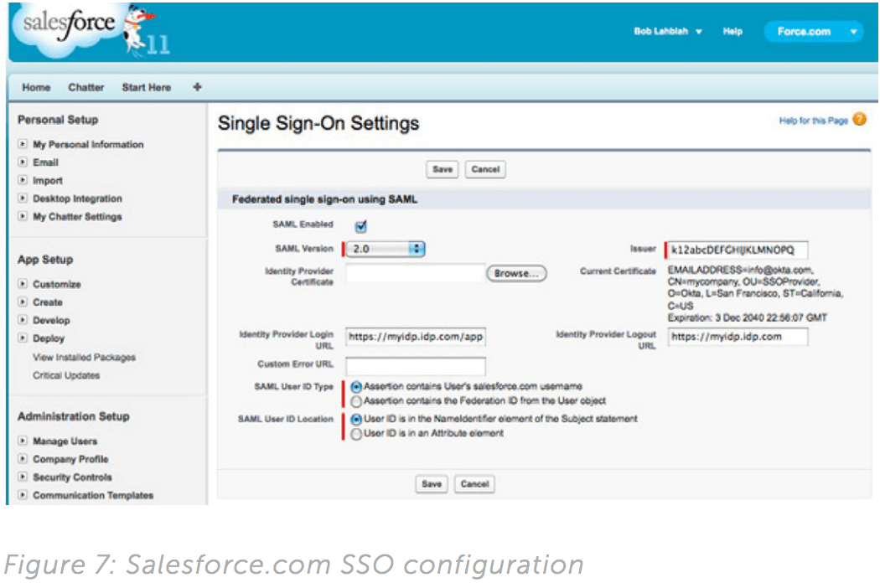The image size is (880, 588).
Task: Click the top Save button
Action: pyautogui.click(x=443, y=169)
